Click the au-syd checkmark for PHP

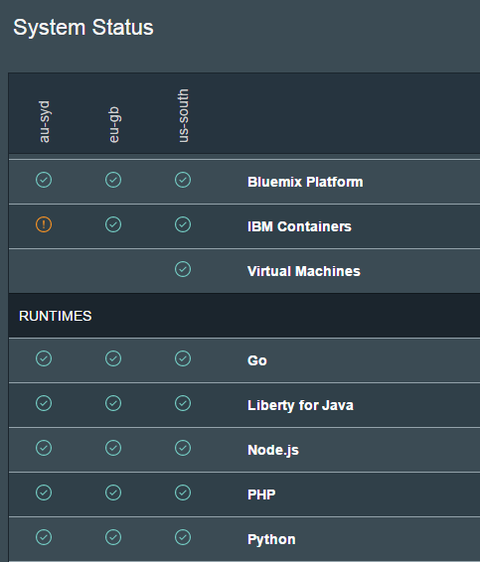click(44, 492)
